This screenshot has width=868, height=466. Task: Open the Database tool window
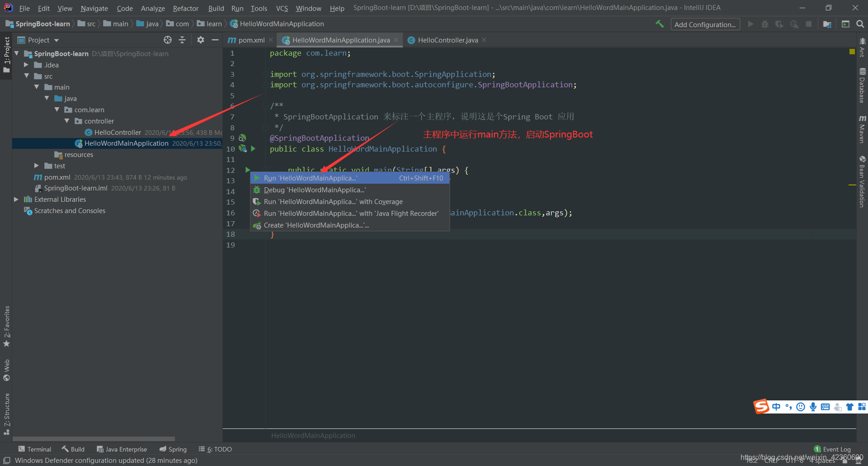pyautogui.click(x=862, y=85)
